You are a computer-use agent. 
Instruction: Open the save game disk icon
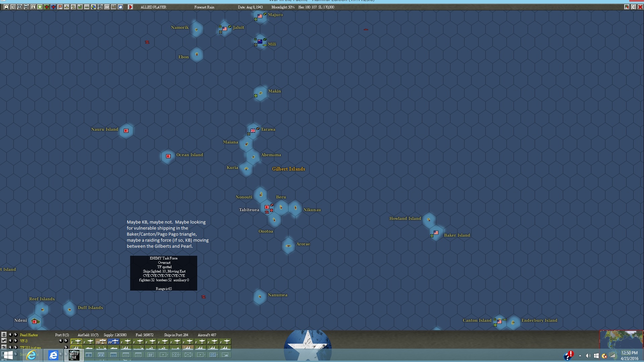6,7
